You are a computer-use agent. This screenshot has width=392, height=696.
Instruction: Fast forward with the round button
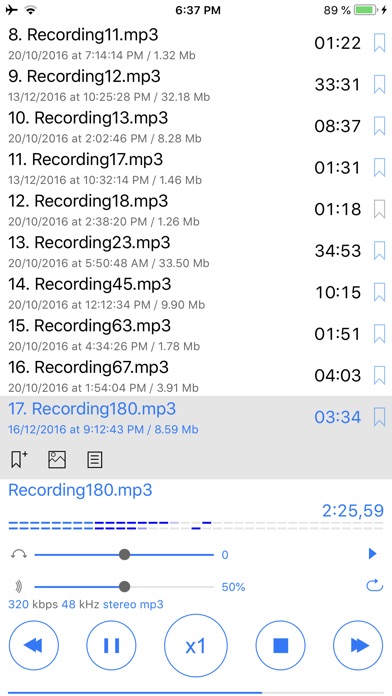358,645
